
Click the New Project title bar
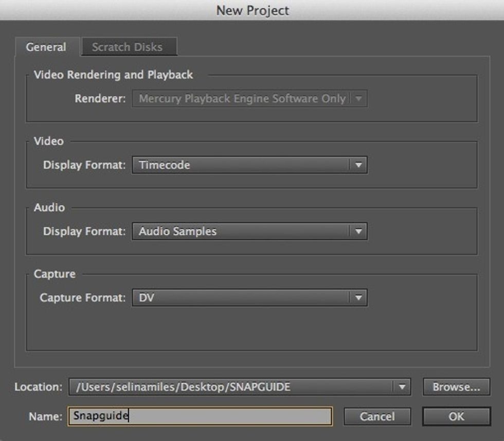point(252,10)
